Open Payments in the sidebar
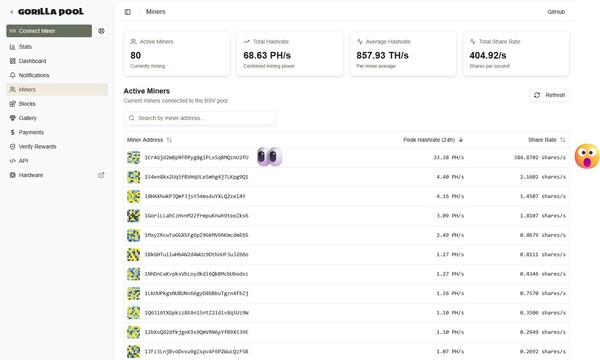The width and height of the screenshot is (600, 360). [57, 132]
